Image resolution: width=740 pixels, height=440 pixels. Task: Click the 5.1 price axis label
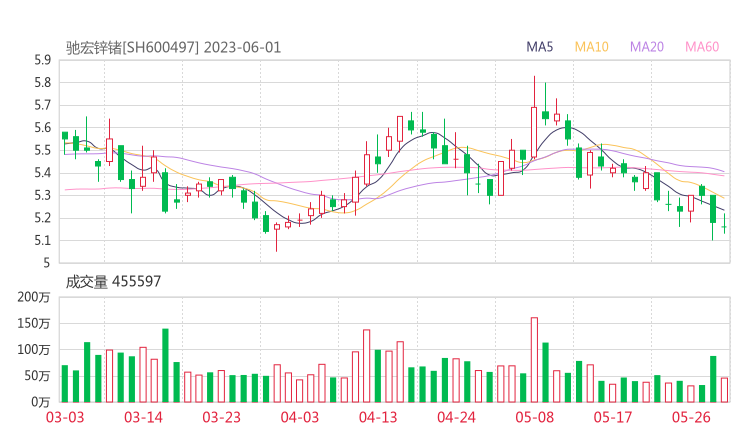click(42, 241)
